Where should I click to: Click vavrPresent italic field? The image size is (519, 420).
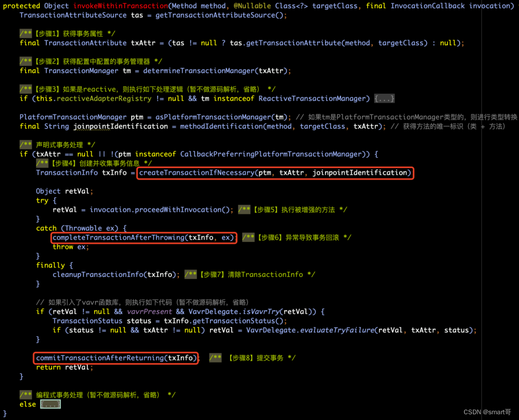click(149, 312)
